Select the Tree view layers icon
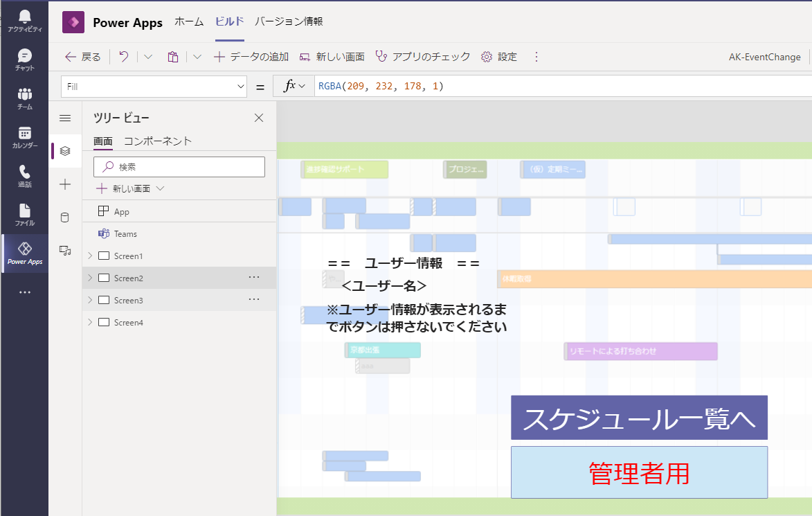The image size is (812, 516). pos(64,151)
